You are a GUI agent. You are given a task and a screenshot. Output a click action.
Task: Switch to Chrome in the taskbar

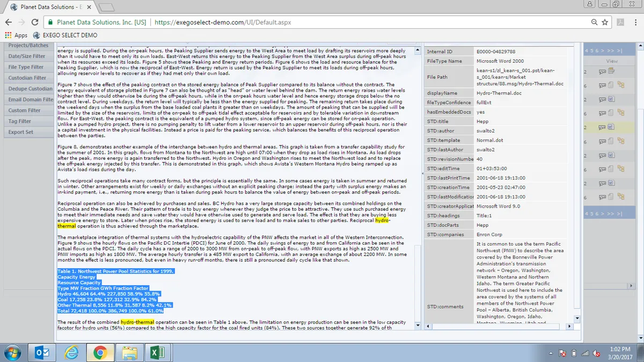pyautogui.click(x=100, y=352)
